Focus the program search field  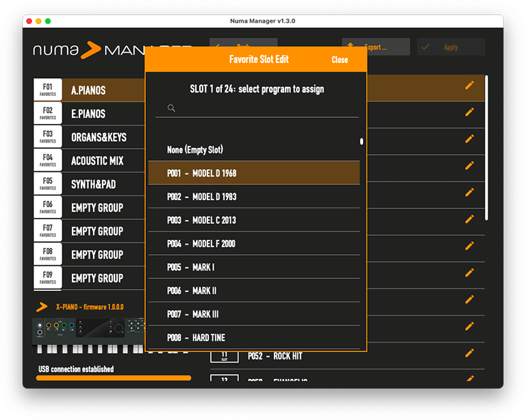click(x=257, y=108)
